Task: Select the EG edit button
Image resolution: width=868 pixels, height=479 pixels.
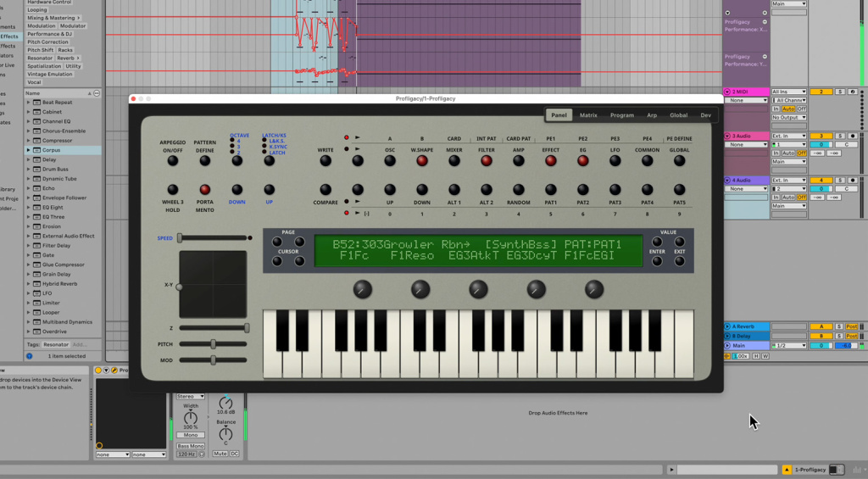Action: coord(582,161)
